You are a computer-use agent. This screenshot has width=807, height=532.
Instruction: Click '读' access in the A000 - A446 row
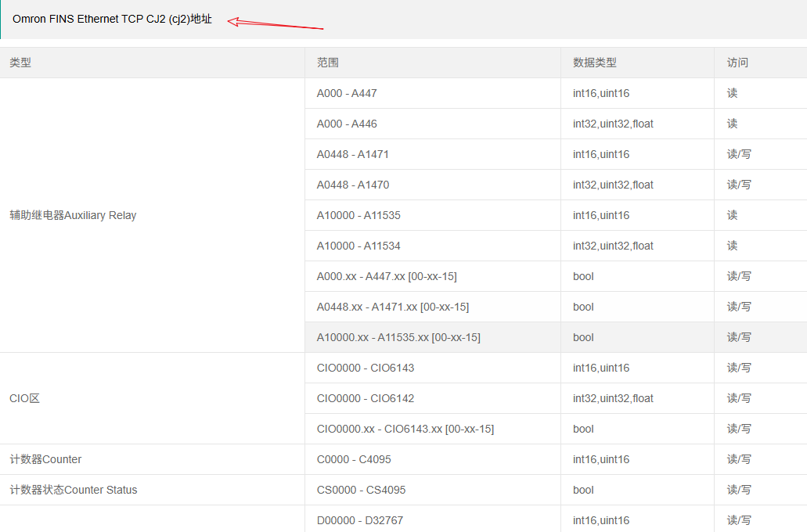[733, 124]
